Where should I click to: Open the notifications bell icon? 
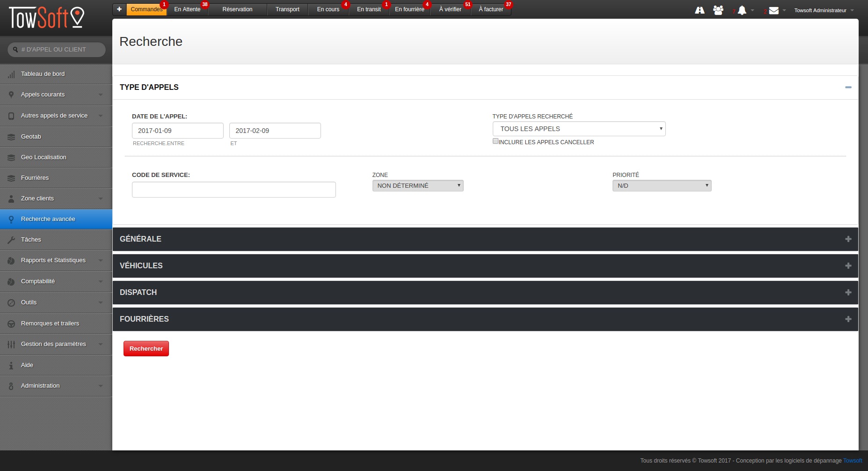pos(742,10)
